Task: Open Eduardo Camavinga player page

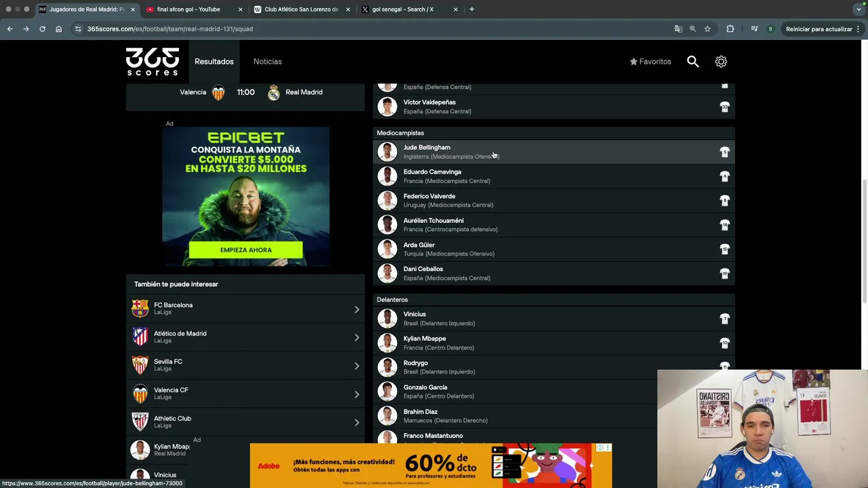Action: point(555,176)
